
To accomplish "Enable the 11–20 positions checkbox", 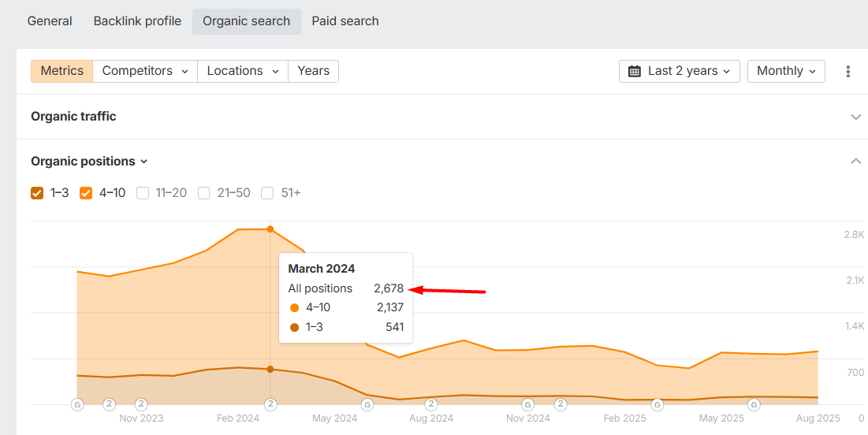I will click(x=143, y=193).
